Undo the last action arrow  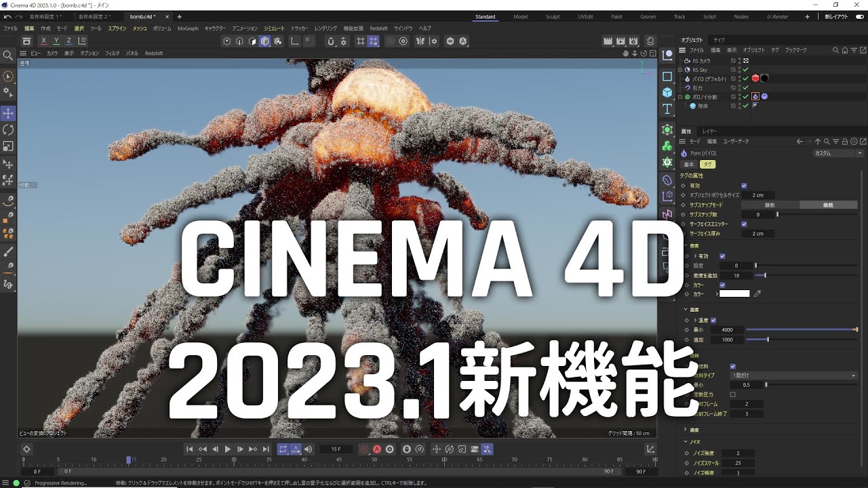7,16
